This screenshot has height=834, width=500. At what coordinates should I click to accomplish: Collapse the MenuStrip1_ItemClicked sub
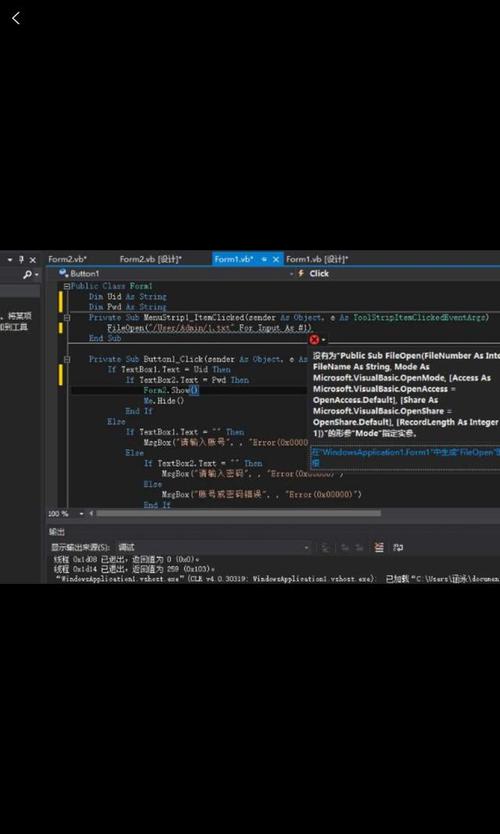(x=67, y=318)
